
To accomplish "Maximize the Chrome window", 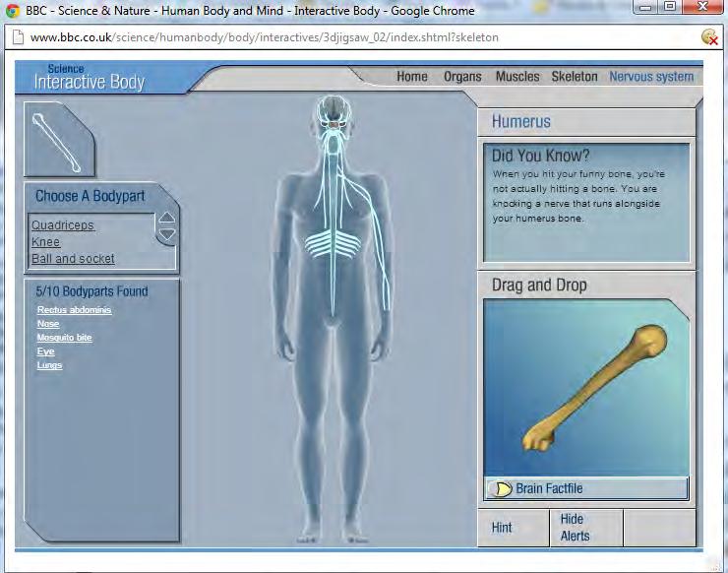I will coord(670,7).
